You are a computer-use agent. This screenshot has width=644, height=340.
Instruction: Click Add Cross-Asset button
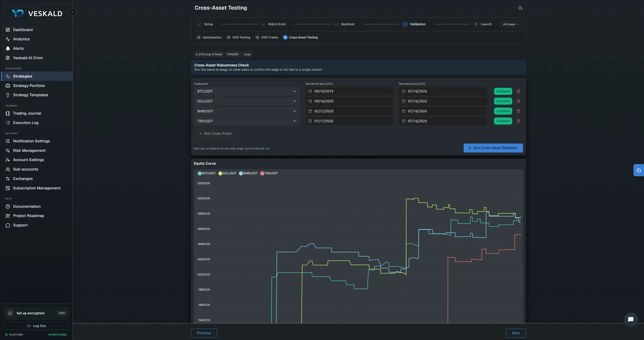215,133
